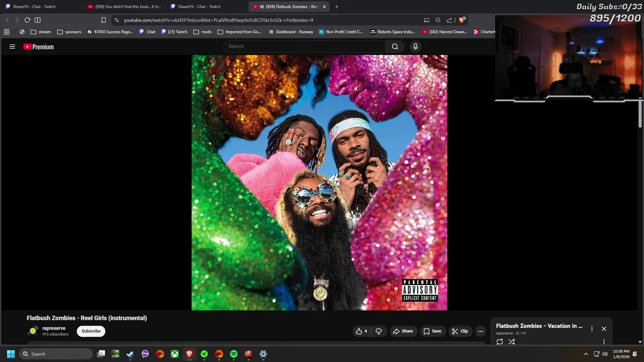Open a new browser tab
This screenshot has width=644, height=362.
337,7
